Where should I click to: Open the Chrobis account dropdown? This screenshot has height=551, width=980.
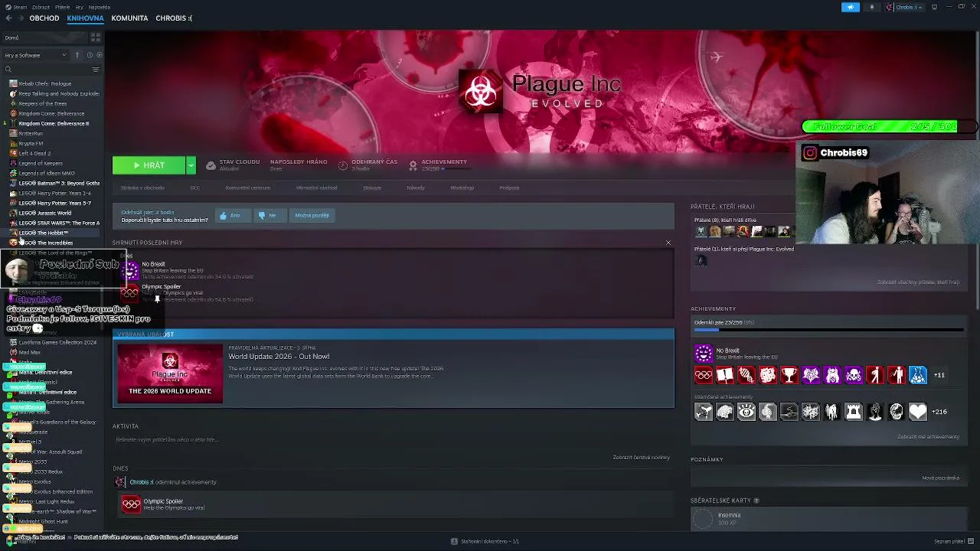coord(906,7)
